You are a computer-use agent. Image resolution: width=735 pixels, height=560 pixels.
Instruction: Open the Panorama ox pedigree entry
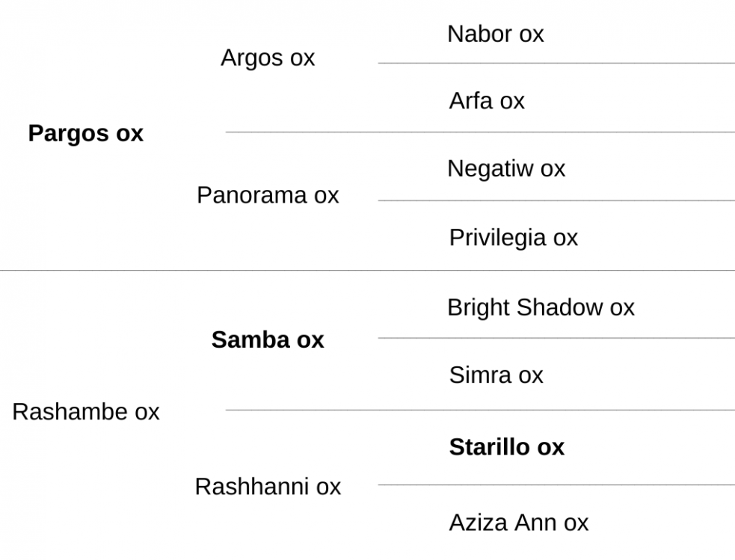coord(268,195)
